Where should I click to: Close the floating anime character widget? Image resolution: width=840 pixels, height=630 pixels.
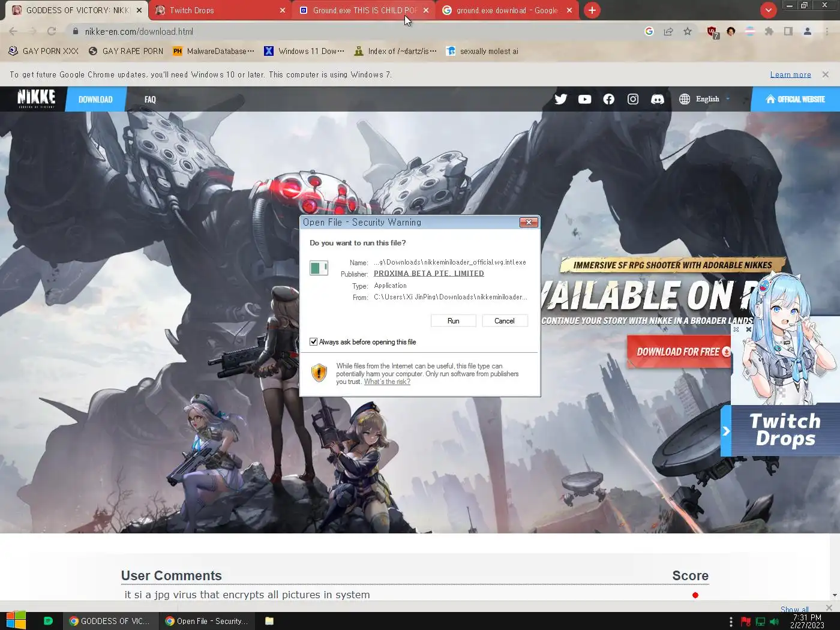(x=749, y=329)
